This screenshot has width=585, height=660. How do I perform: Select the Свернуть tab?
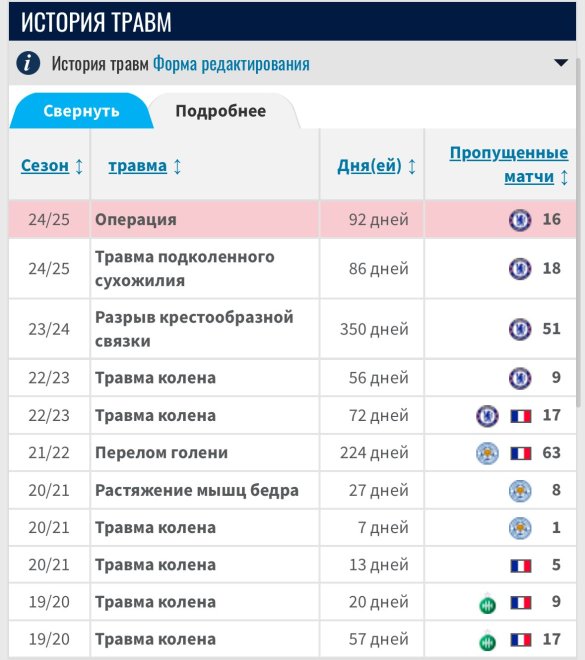(81, 111)
